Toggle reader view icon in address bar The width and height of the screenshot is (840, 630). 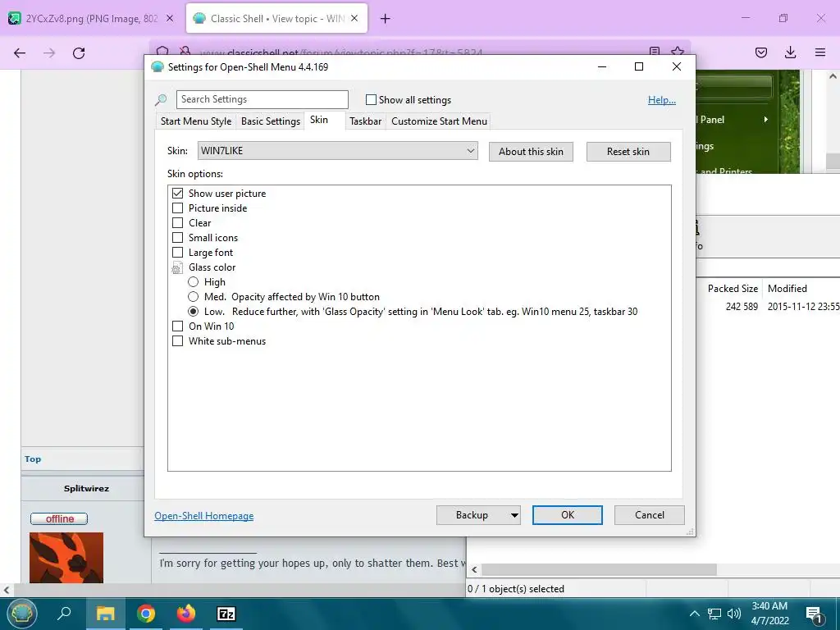point(654,52)
